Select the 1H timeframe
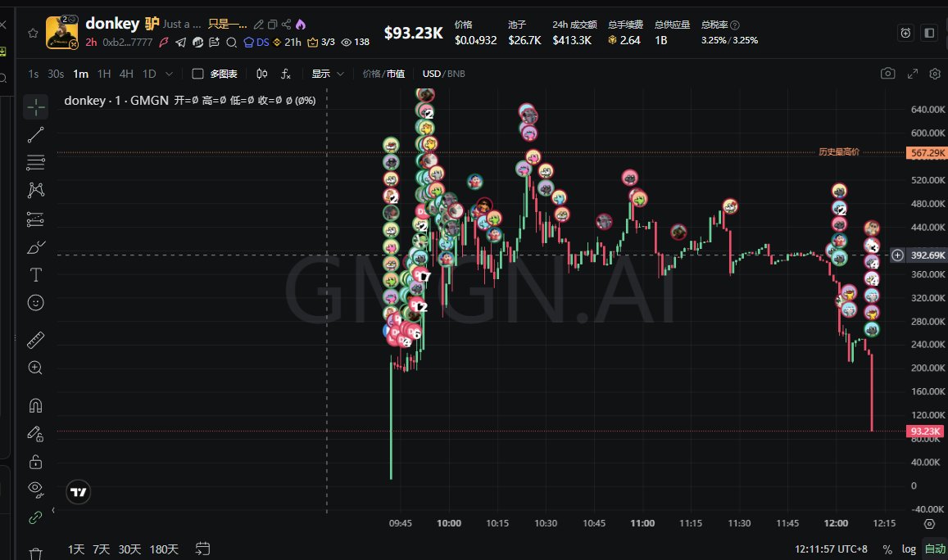948x560 pixels. 104,74
